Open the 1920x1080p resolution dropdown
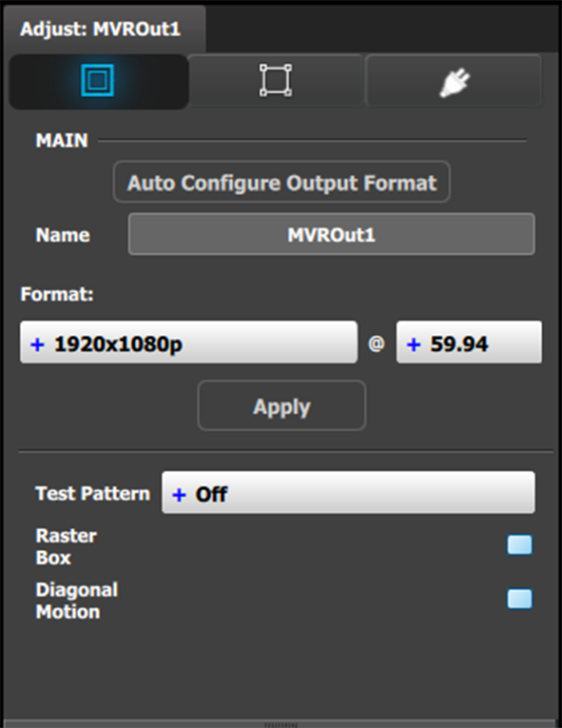 click(189, 343)
